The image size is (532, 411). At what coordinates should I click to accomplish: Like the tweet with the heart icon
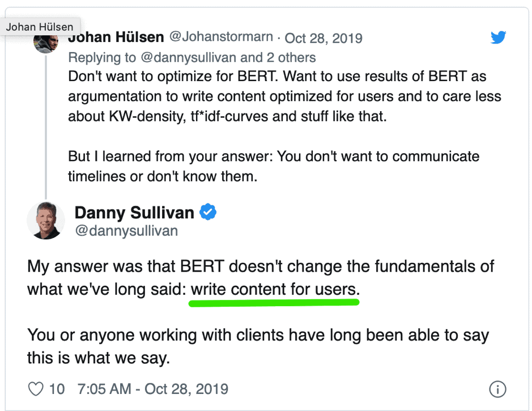[x=36, y=389]
